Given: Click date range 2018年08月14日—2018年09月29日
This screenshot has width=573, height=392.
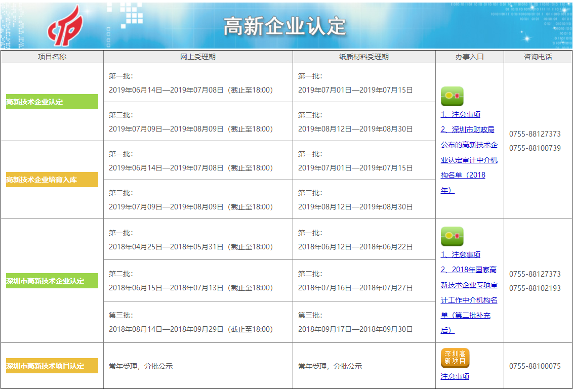Looking at the screenshot, I should tap(166, 329).
